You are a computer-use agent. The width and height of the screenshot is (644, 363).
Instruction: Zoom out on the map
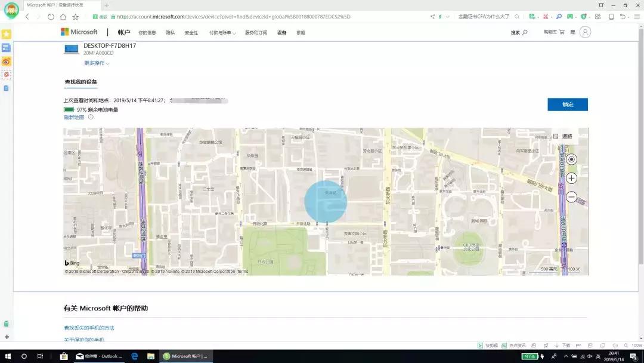click(571, 196)
